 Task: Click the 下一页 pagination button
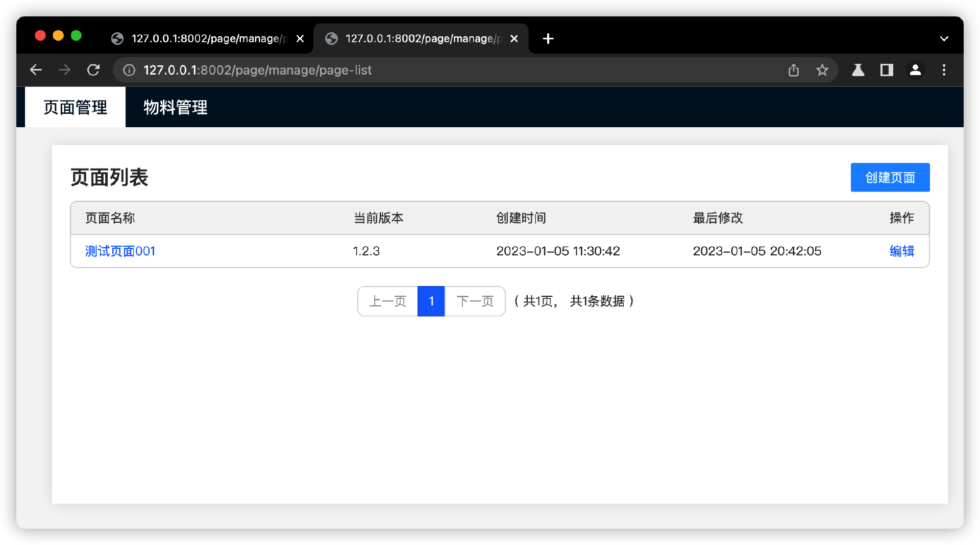point(475,301)
